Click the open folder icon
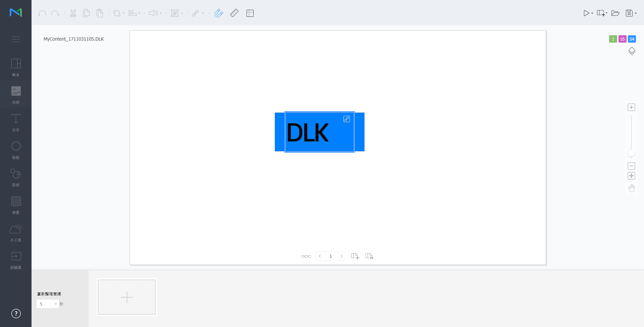The image size is (644, 327). [x=615, y=13]
